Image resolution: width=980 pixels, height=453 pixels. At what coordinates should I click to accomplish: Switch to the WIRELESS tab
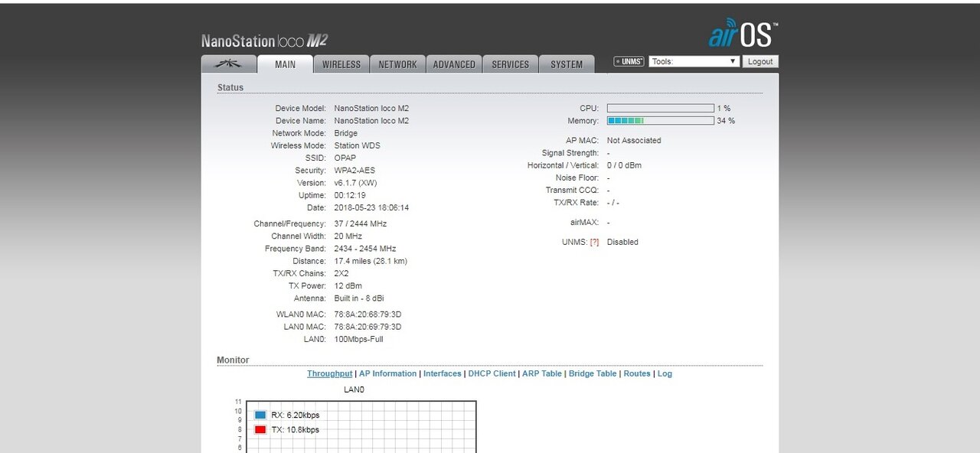(341, 64)
